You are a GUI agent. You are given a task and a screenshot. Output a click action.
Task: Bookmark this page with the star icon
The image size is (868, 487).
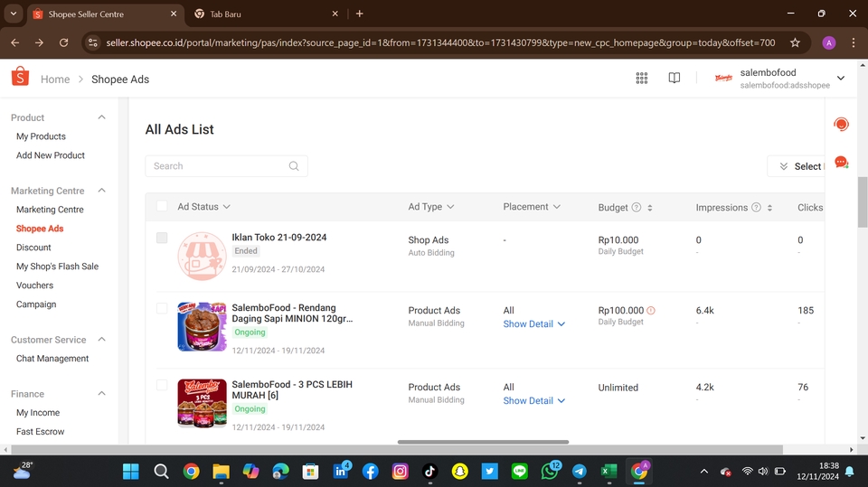coord(795,42)
